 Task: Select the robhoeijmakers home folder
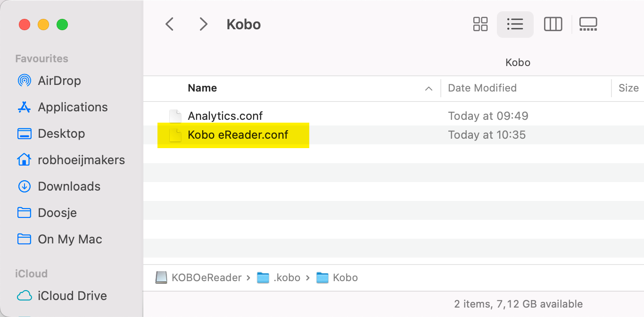tap(81, 160)
